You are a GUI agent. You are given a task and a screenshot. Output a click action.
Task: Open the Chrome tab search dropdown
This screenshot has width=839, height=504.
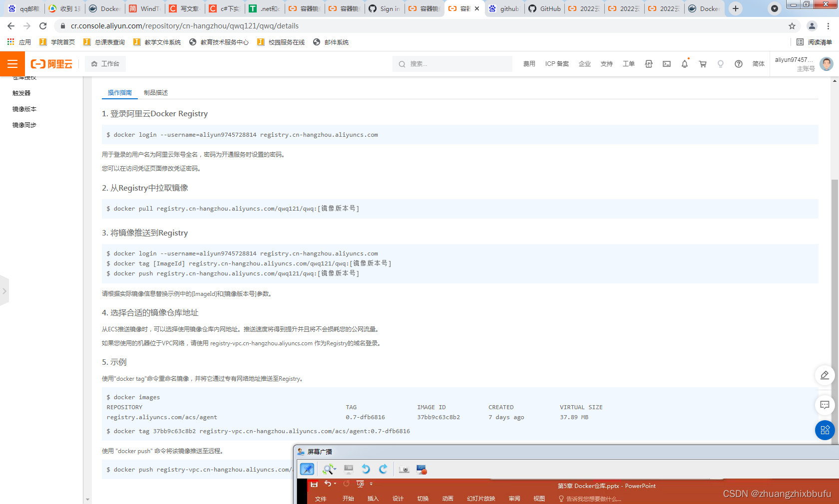click(x=774, y=8)
